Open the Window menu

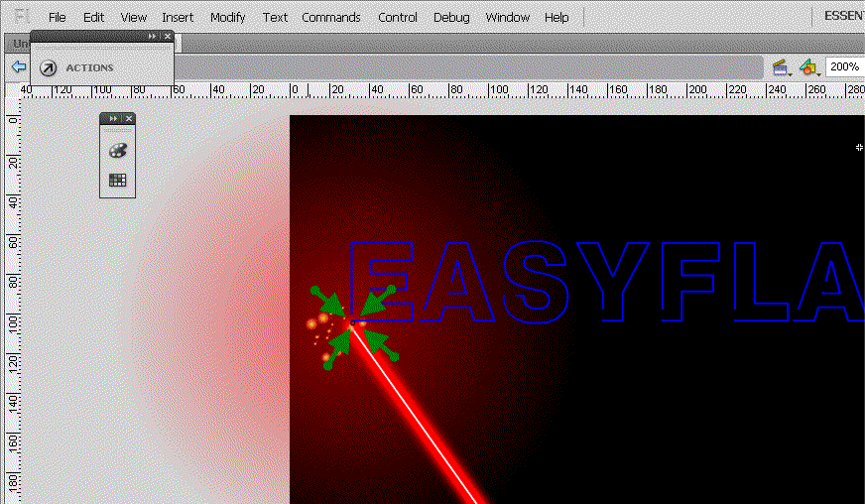508,17
